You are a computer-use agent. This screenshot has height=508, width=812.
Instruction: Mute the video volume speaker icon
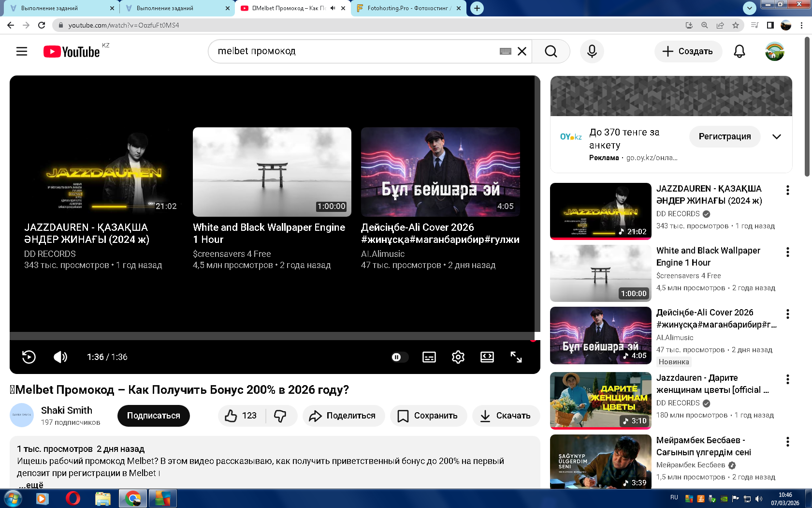[60, 357]
